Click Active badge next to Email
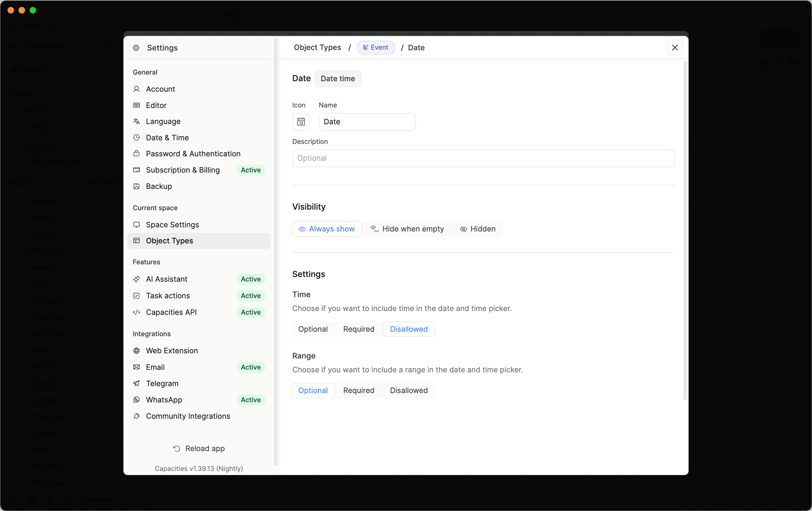This screenshot has height=511, width=812. (x=251, y=367)
